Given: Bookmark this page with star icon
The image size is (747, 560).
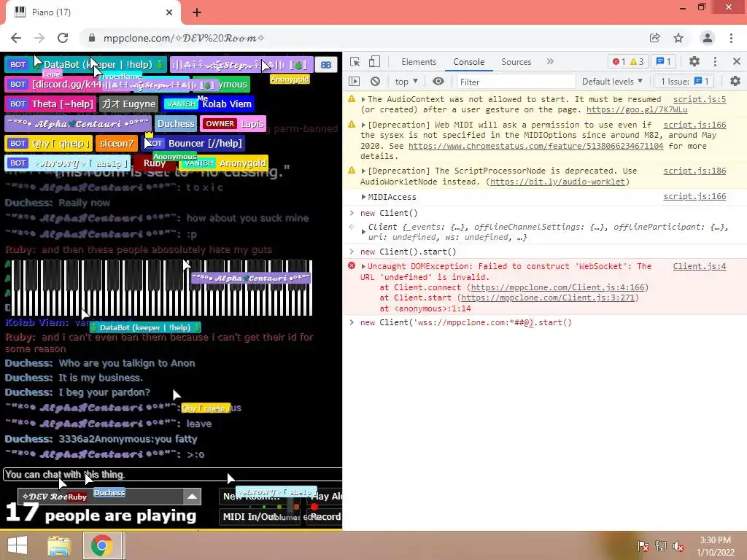Looking at the screenshot, I should click(678, 38).
